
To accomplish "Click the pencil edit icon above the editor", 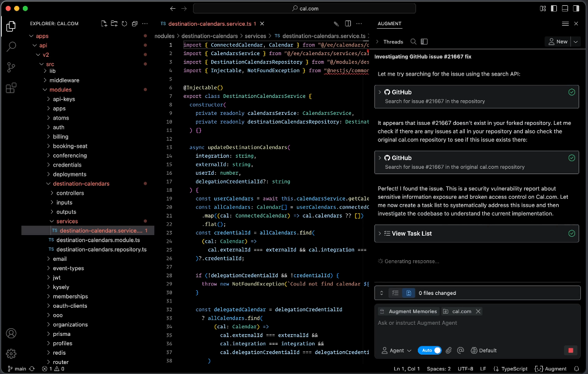I will (336, 23).
